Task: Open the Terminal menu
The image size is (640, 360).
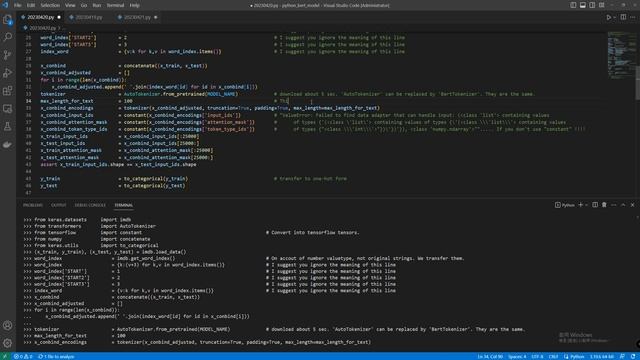Action: [x=115, y=5]
